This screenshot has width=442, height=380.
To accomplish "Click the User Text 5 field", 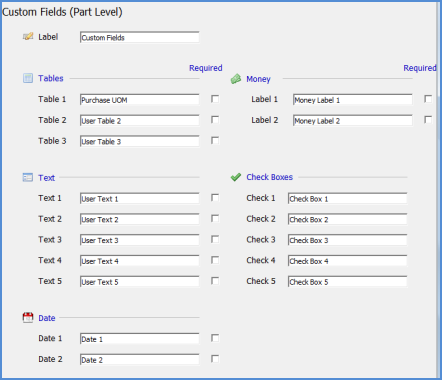I will 140,281.
